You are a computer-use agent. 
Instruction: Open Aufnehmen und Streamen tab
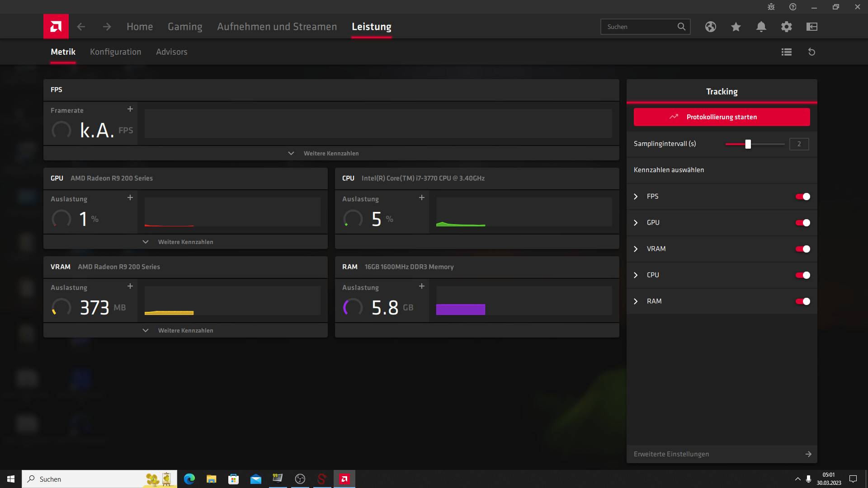[277, 27]
